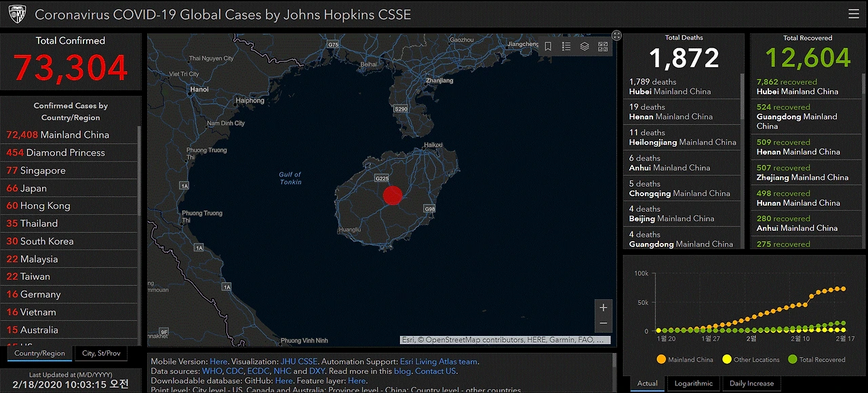Viewport: 868px width, 393px height.
Task: Open the Mobile Version 'Here' link
Action: pyautogui.click(x=218, y=362)
